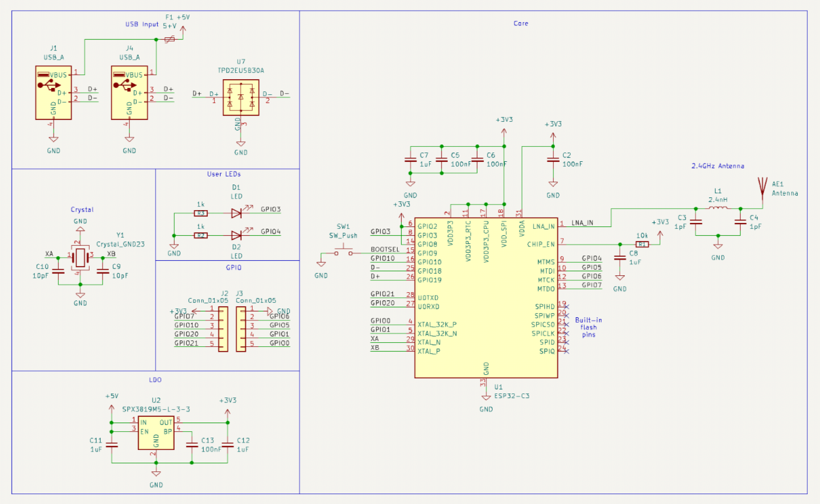
Task: Click the BOOTSEL net label
Action: (385, 250)
